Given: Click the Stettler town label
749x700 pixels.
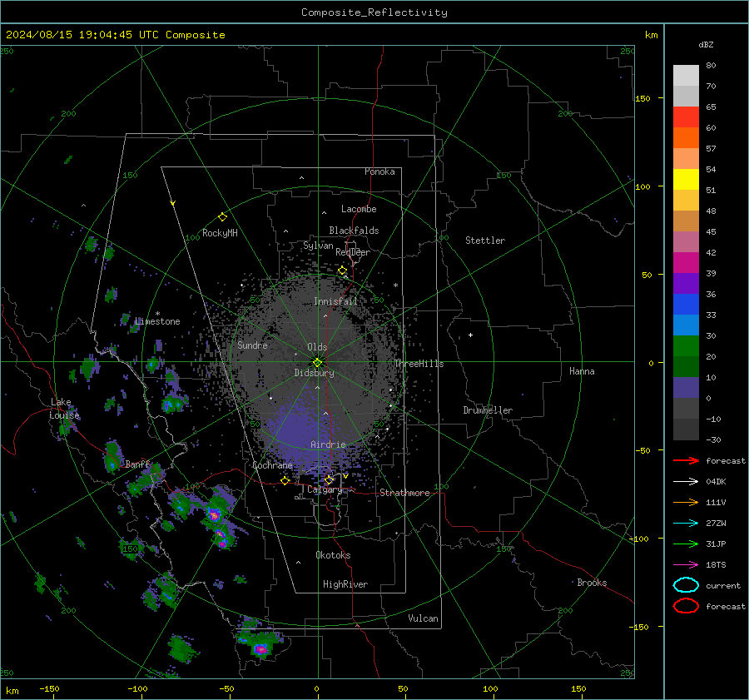Looking at the screenshot, I should click(485, 241).
